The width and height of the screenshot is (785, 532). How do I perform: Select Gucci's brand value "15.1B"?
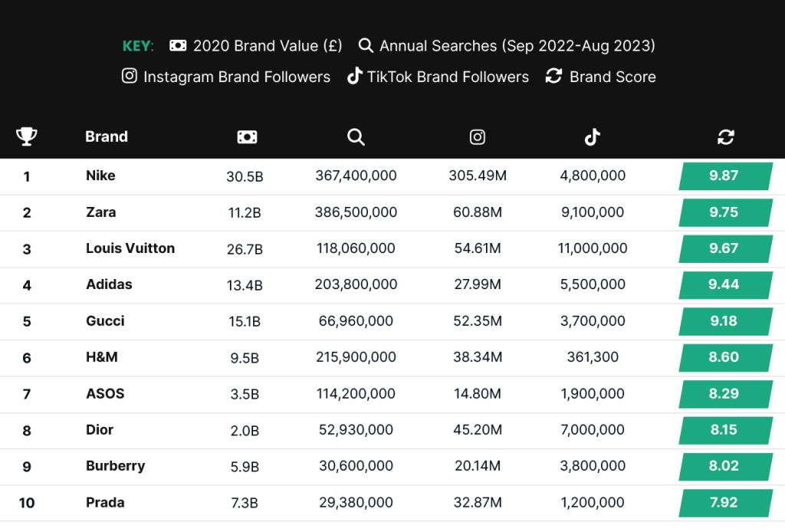[245, 322]
